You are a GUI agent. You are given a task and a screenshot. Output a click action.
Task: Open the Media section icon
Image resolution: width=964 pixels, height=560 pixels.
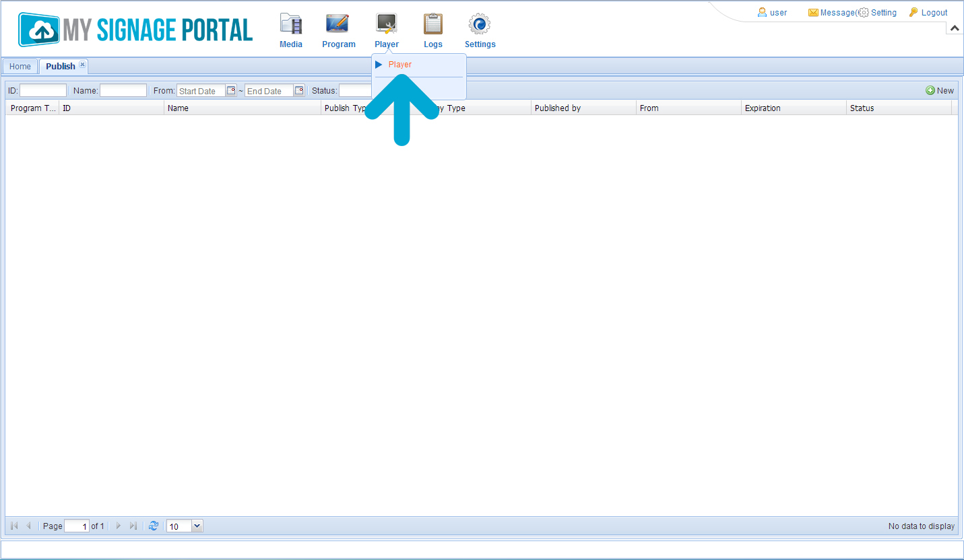291,24
